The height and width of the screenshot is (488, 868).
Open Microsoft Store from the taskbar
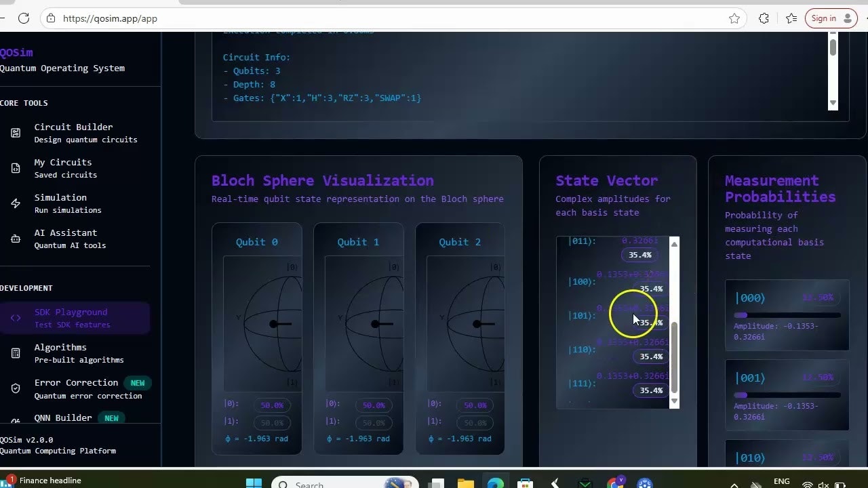[526, 483]
